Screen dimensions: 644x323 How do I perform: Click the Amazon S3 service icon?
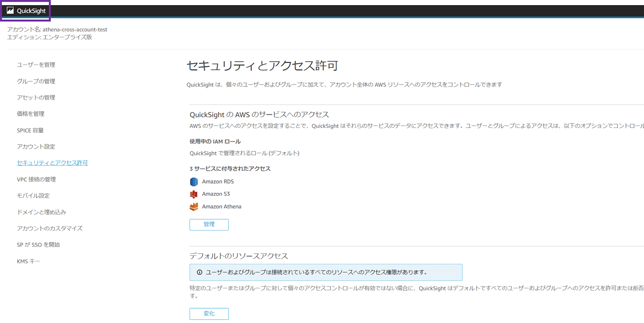coord(194,194)
